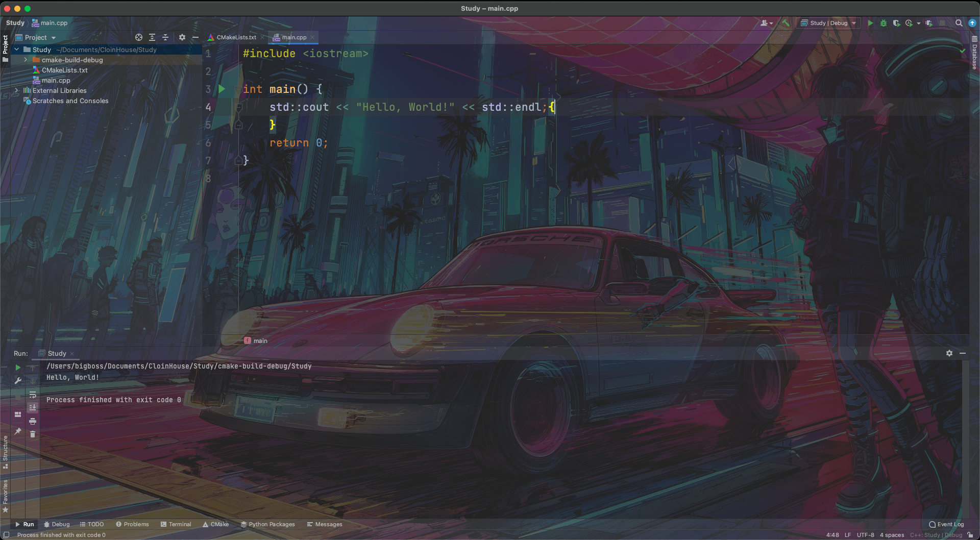Toggle scroll to end in console
This screenshot has height=540, width=980.
point(33,407)
